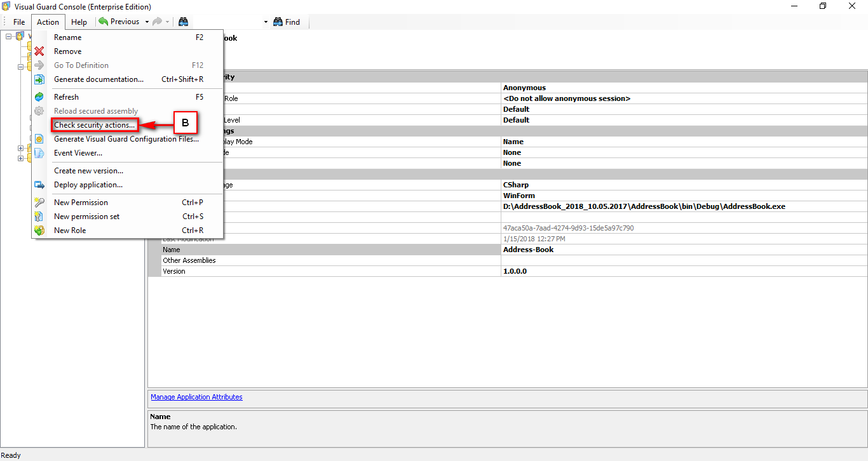Open the Previous history dropdown arrow
868x461 pixels.
(147, 22)
